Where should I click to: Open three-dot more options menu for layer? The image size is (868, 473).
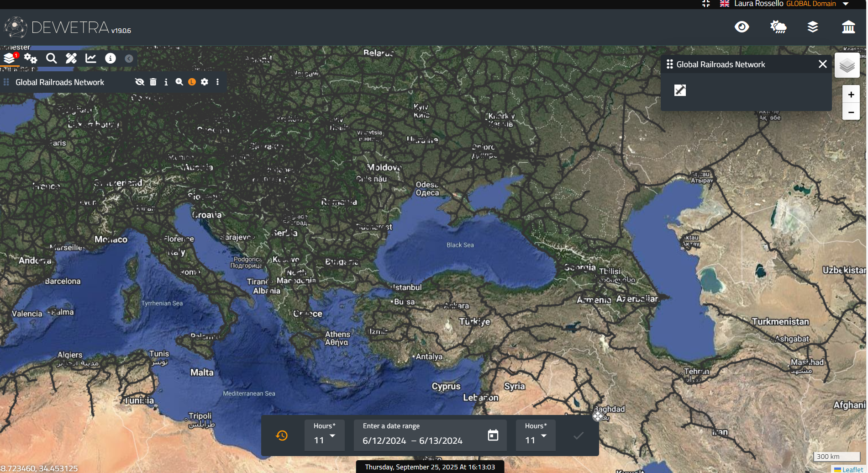(217, 82)
